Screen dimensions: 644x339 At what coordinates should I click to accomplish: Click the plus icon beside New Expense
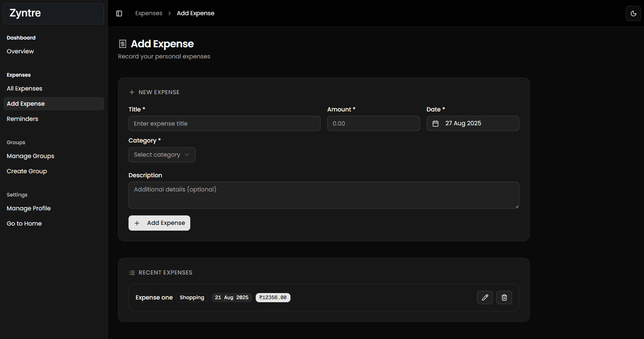132,92
